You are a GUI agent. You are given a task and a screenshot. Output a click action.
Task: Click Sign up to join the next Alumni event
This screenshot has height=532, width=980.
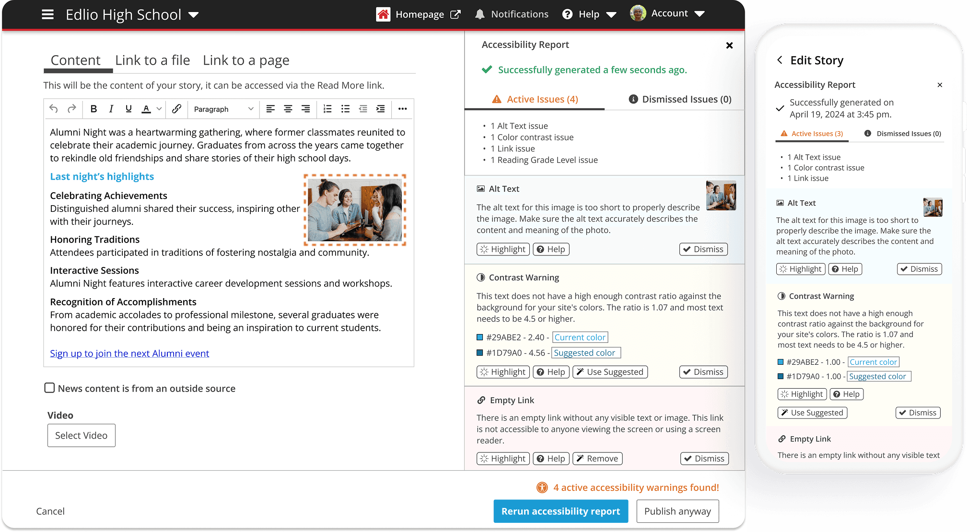(x=129, y=353)
